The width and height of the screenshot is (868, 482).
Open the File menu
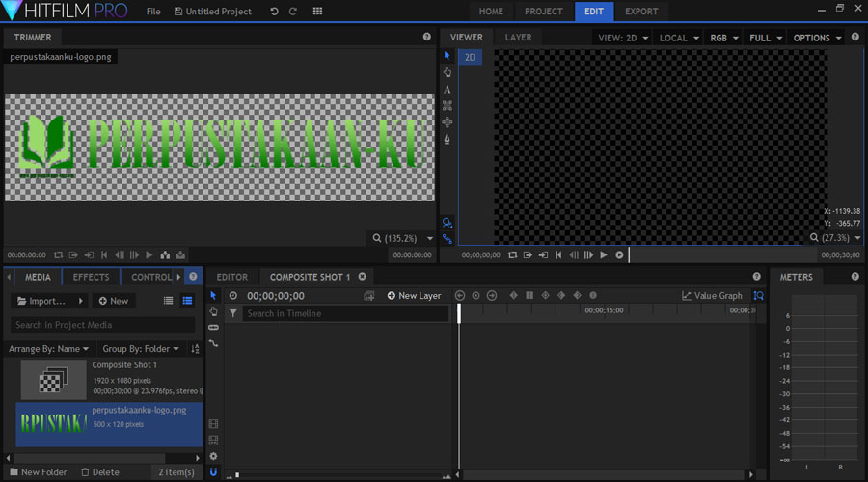[153, 11]
